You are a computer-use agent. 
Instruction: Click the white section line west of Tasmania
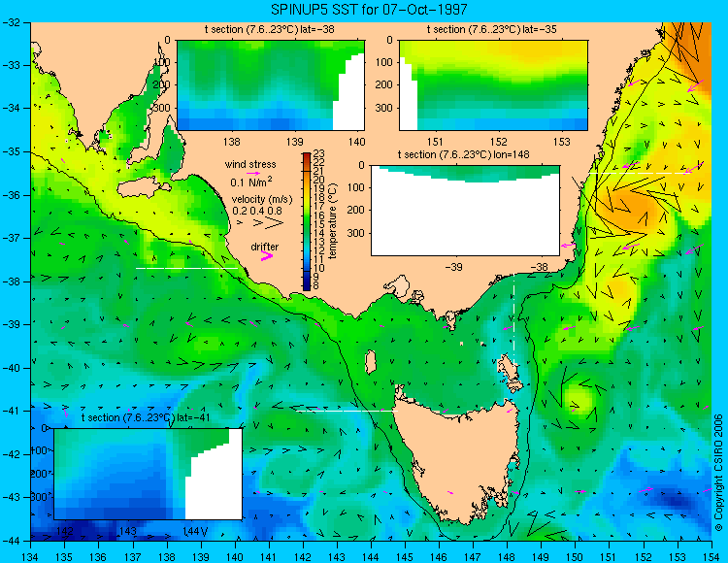tap(347, 411)
